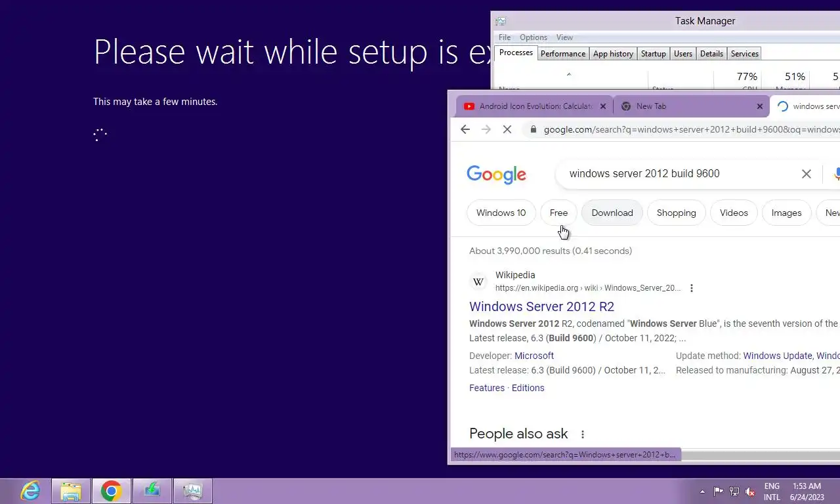Close the Android Icon Evolution tab
This screenshot has height=504, width=840.
point(603,106)
